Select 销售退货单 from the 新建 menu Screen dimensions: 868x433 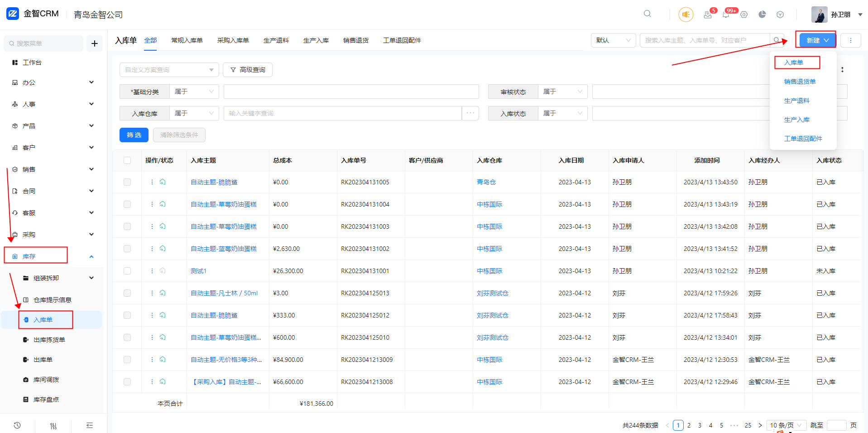coord(800,82)
